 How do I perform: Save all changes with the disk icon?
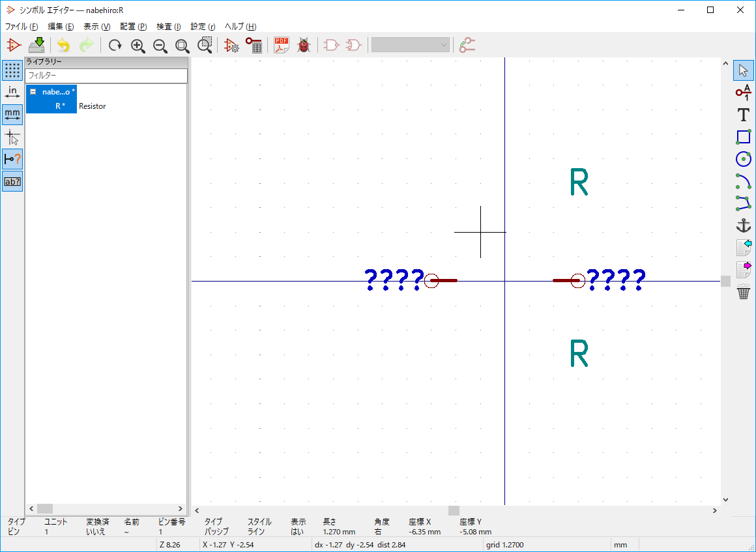[36, 46]
